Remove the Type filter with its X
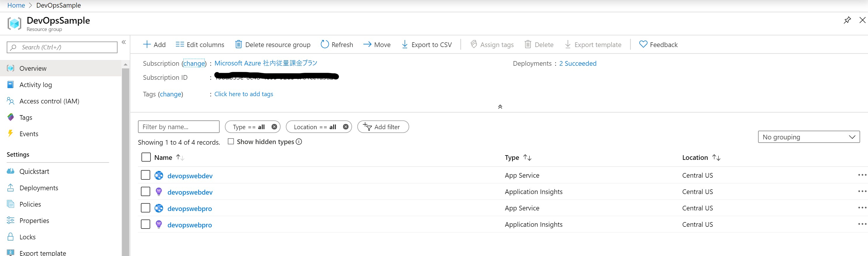This screenshot has width=868, height=256. [274, 127]
